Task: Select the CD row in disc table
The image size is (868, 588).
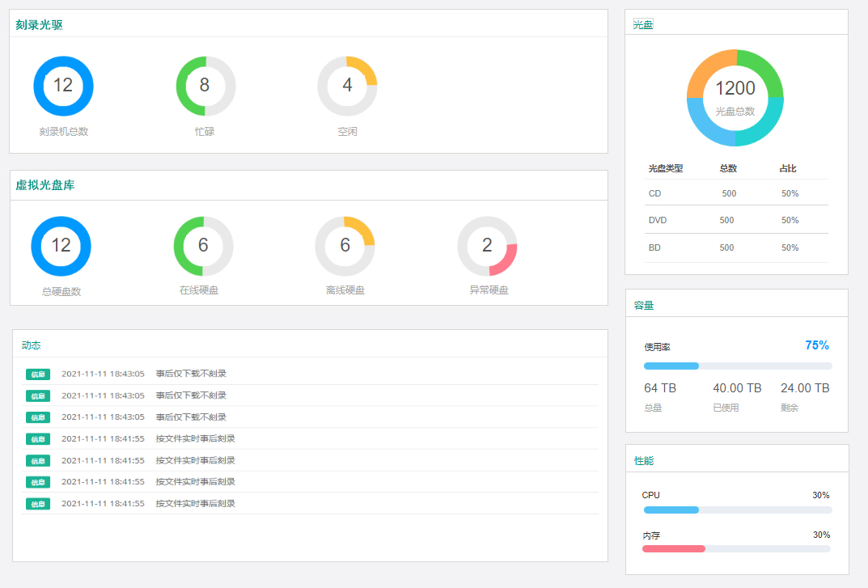Action: [735, 193]
